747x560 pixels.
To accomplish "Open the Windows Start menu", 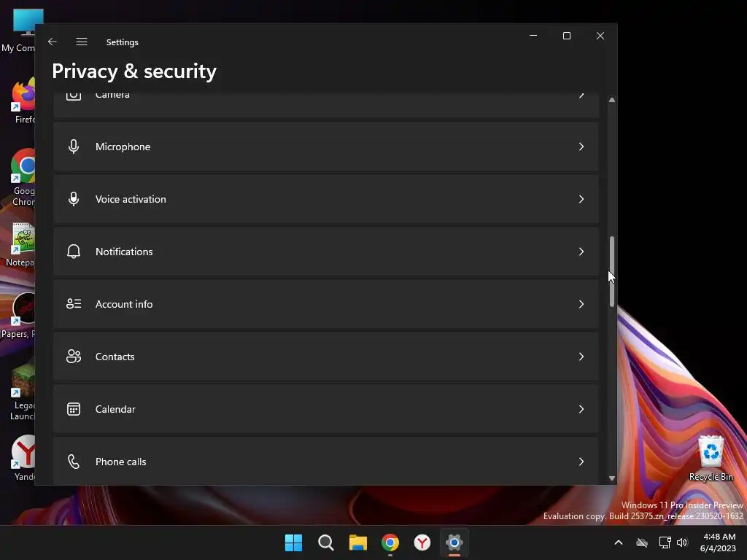I will (293, 542).
